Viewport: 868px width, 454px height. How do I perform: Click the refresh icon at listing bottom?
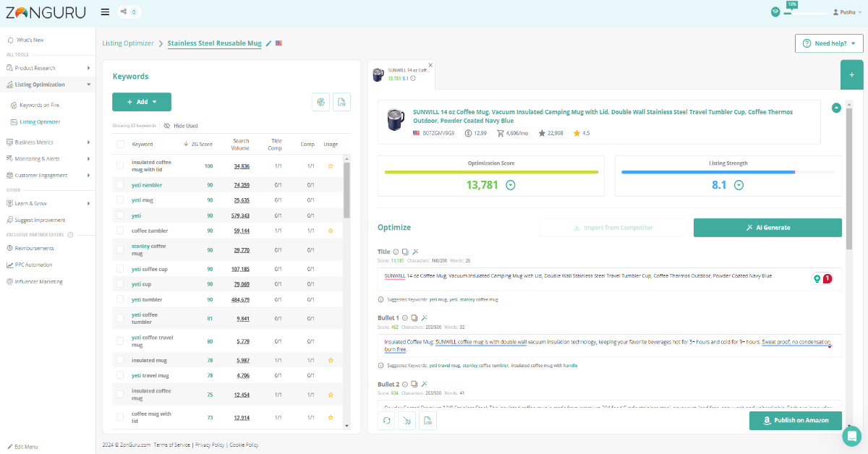(386, 421)
